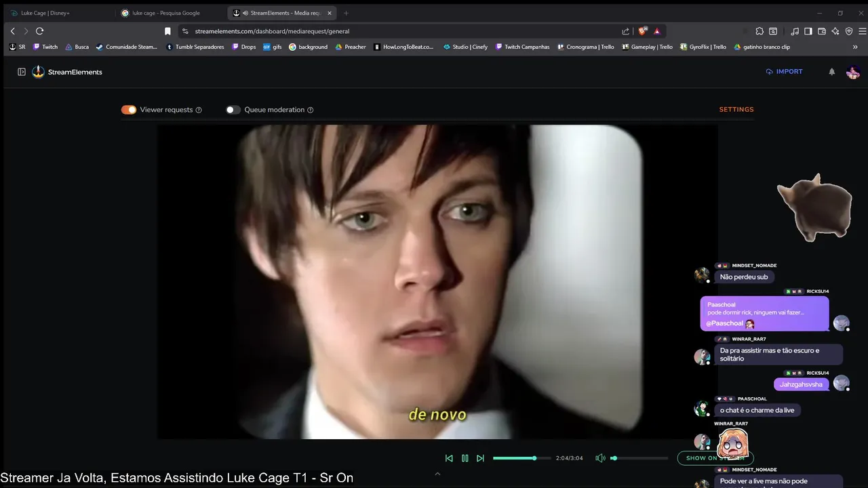Pause the playing media request
868x488 pixels.
[x=465, y=458]
